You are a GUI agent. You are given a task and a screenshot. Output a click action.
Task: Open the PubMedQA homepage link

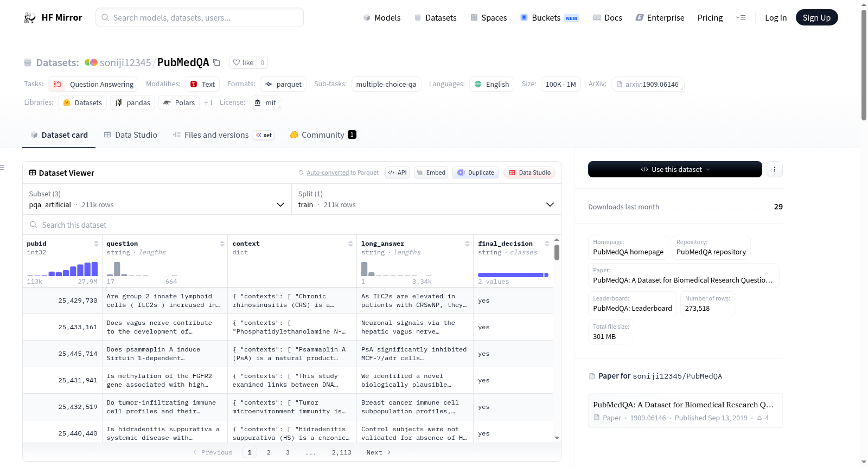click(x=628, y=247)
